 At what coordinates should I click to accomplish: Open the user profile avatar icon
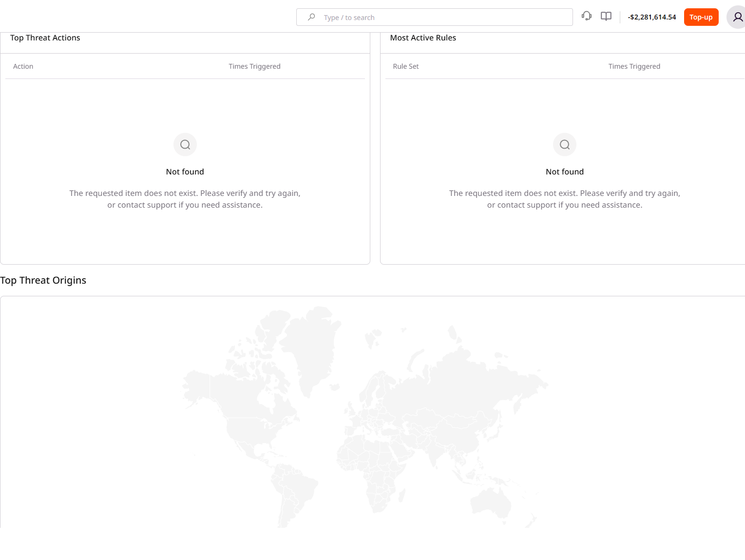coord(737,18)
